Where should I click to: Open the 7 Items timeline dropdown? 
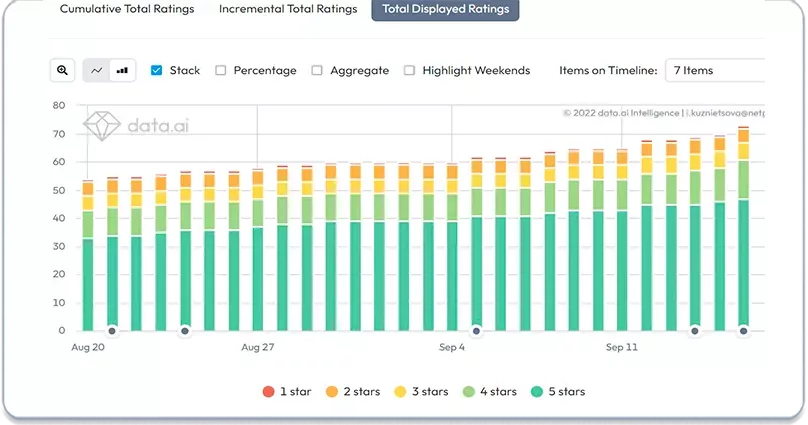pos(715,70)
